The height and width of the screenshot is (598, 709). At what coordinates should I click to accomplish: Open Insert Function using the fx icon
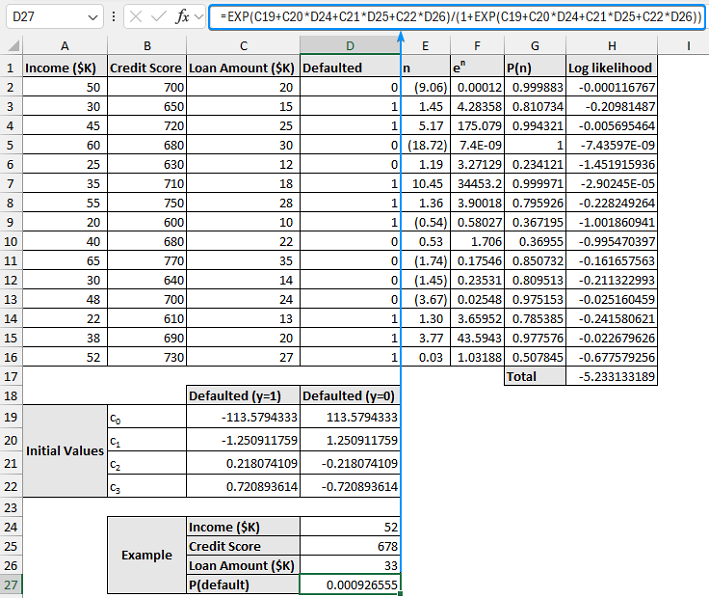tap(184, 17)
